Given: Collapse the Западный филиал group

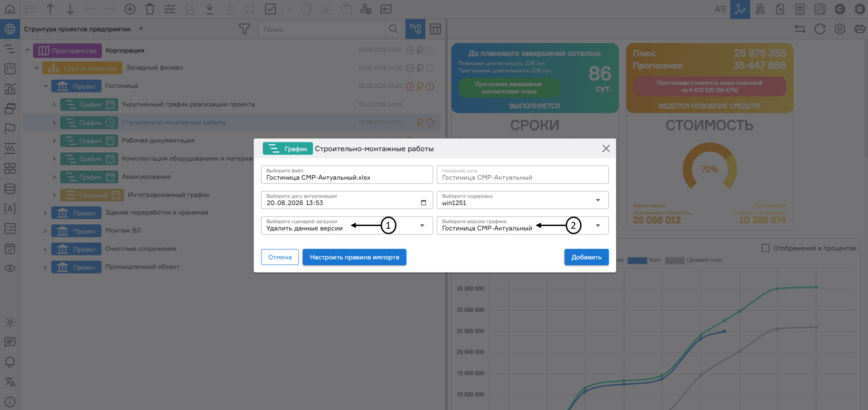Looking at the screenshot, I should click(37, 68).
